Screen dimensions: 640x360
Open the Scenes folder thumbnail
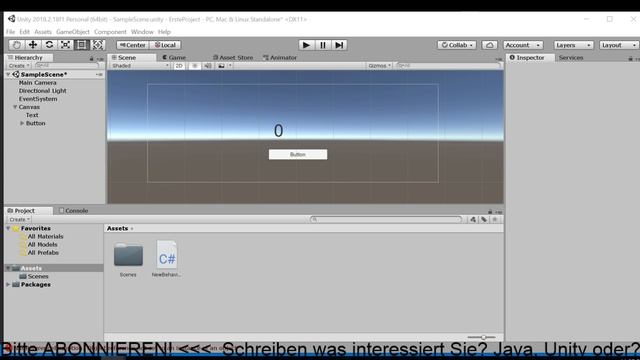[128, 255]
